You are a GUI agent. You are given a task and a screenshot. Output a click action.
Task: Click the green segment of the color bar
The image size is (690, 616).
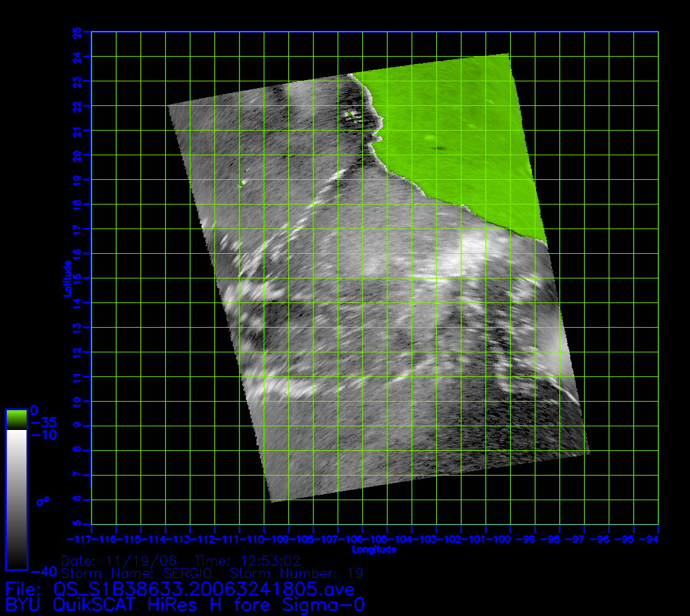coord(16,419)
